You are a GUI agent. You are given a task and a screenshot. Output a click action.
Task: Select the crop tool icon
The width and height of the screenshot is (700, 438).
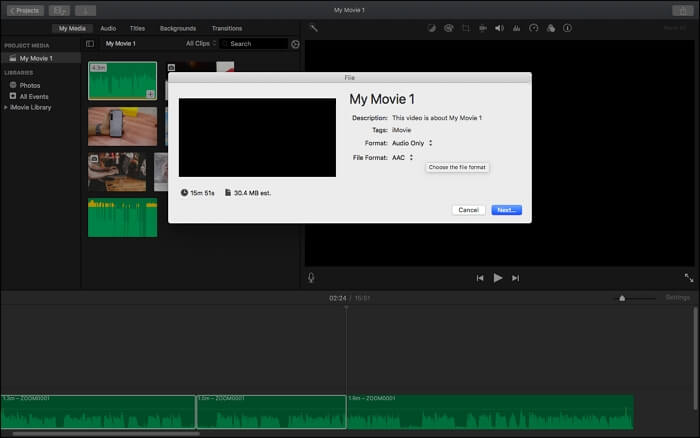(x=466, y=28)
